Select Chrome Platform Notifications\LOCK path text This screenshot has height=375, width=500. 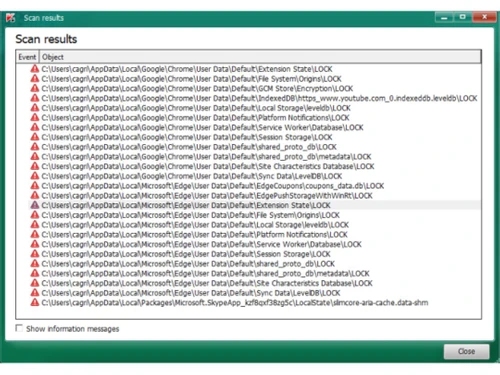195,118
